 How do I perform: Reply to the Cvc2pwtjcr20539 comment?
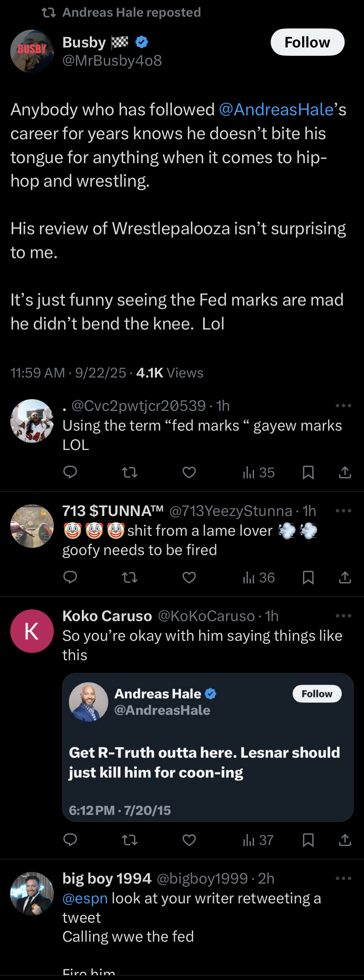(x=70, y=472)
